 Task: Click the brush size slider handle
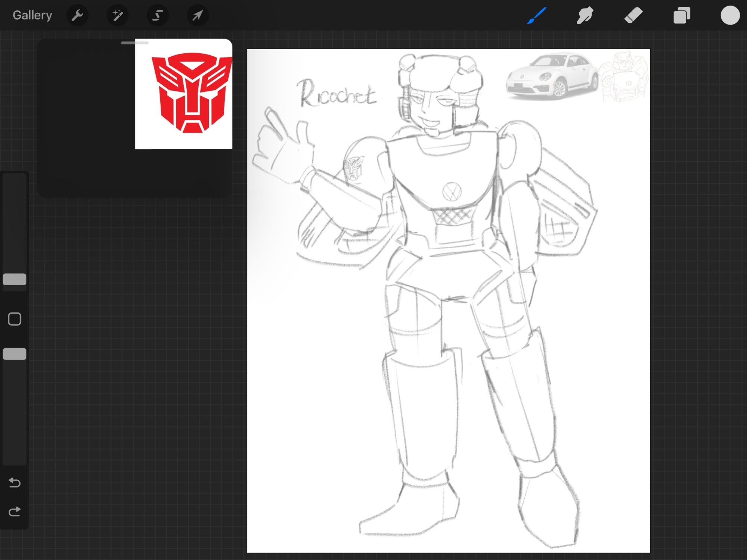click(x=15, y=279)
